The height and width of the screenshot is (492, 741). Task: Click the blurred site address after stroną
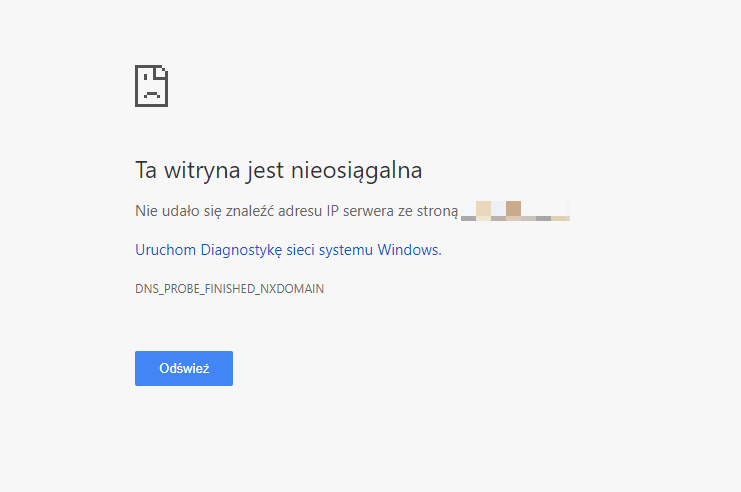[515, 211]
